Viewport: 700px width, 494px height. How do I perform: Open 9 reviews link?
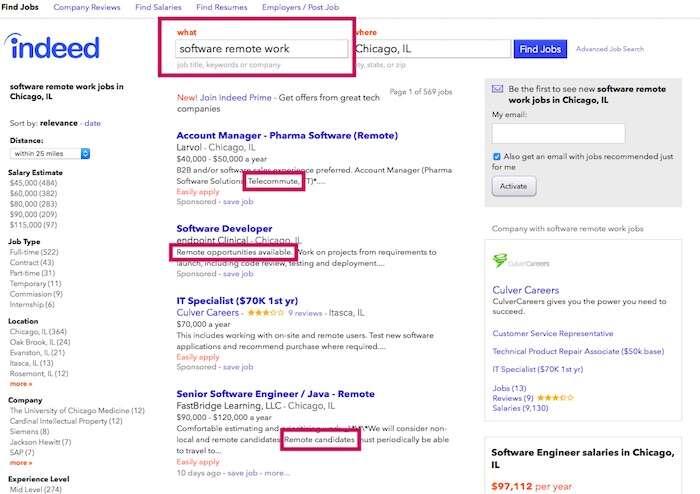[x=305, y=313]
